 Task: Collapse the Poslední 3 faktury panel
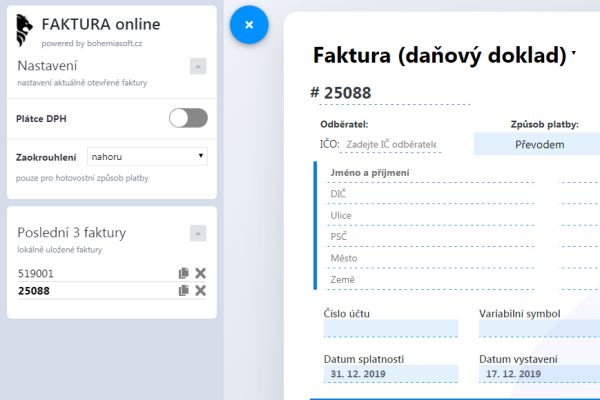click(x=198, y=233)
